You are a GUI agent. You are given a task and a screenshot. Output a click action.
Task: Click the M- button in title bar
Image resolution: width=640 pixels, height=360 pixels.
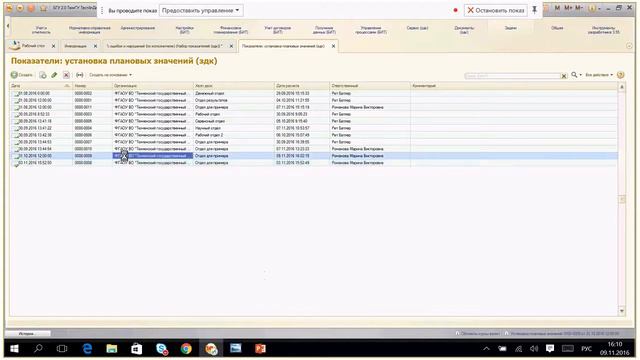(579, 8)
